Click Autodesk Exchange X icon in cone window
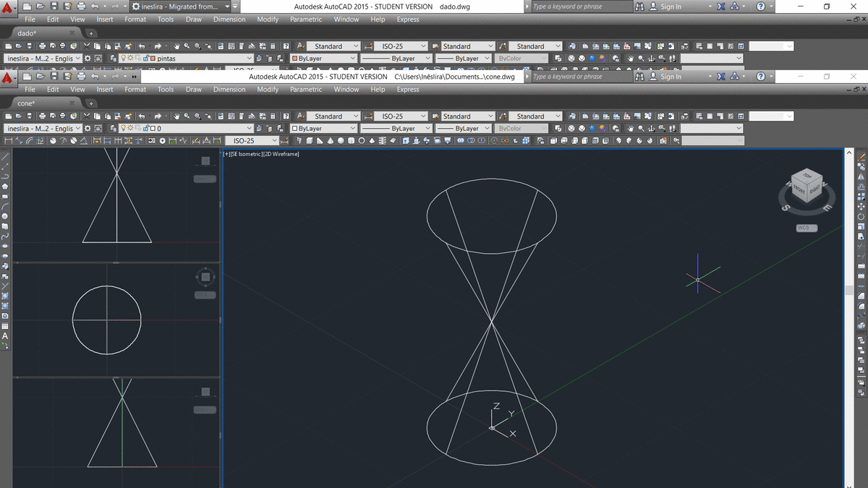Screen dimensions: 868x488 coord(721,77)
